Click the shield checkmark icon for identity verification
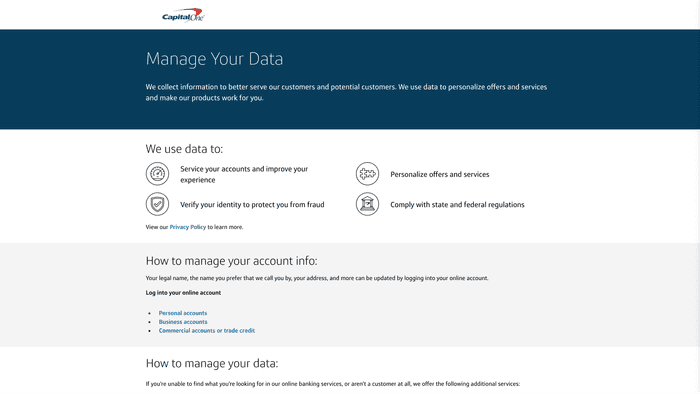 157,204
